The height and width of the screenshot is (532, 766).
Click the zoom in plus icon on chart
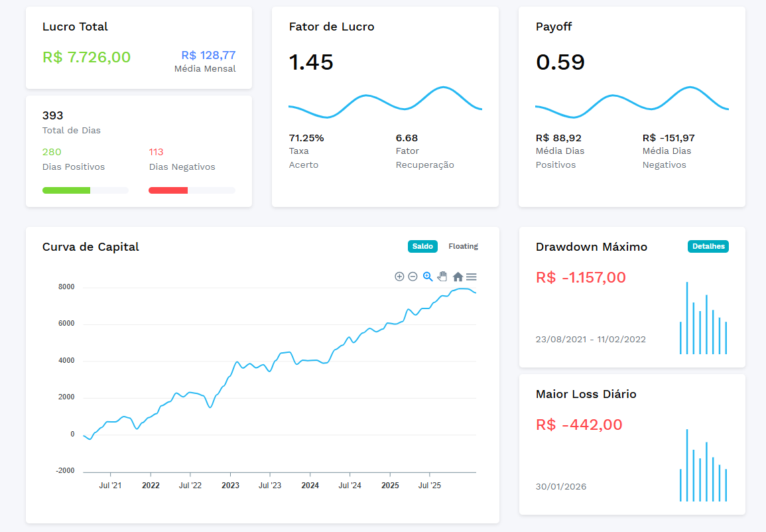[x=399, y=277]
